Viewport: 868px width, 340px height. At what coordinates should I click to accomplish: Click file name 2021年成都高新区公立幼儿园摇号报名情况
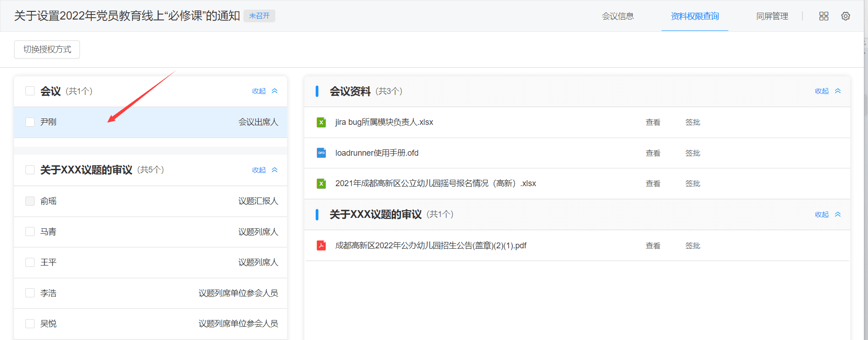point(436,183)
